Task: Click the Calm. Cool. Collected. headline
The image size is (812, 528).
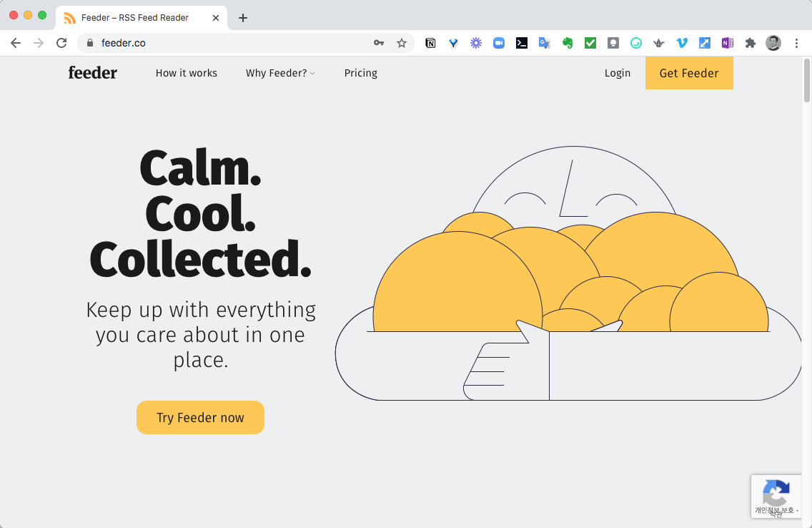Action: (200, 214)
